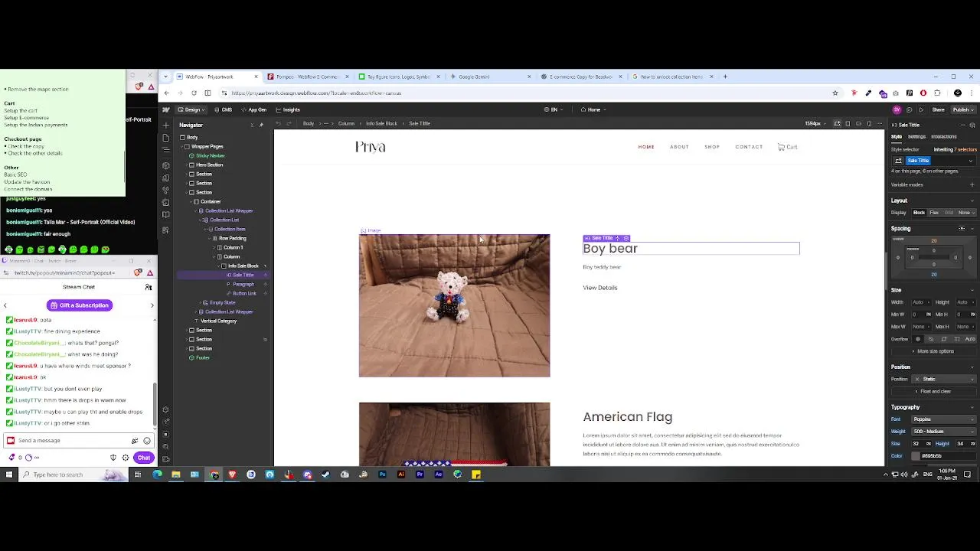This screenshot has height=551, width=980.
Task: Click the Chat send button
Action: [x=143, y=458]
